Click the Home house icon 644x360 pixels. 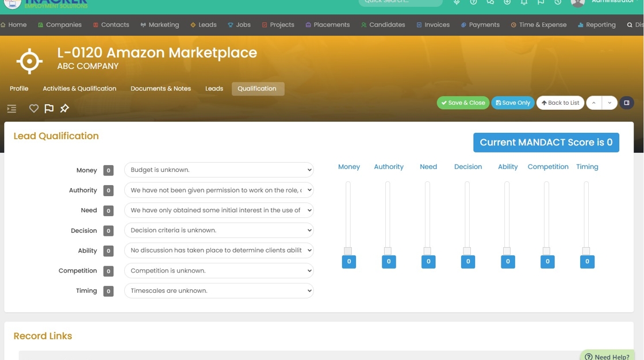tap(3, 25)
